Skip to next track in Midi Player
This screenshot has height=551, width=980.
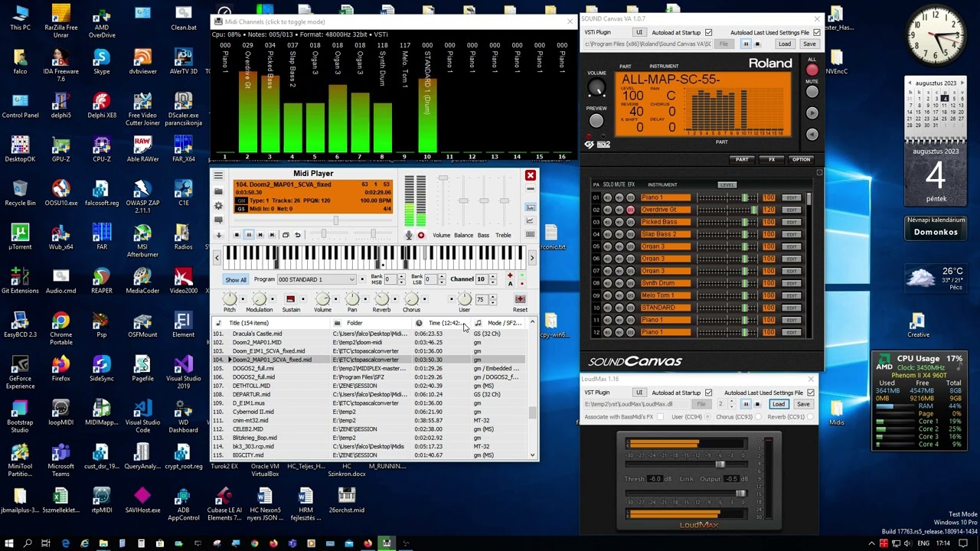click(x=272, y=235)
